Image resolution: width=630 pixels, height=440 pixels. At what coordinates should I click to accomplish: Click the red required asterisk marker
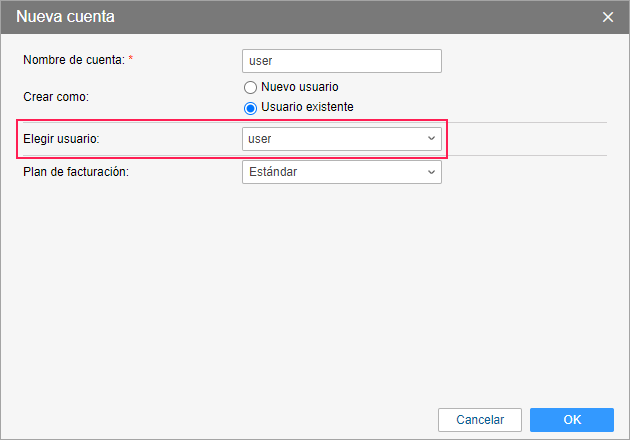click(x=130, y=60)
